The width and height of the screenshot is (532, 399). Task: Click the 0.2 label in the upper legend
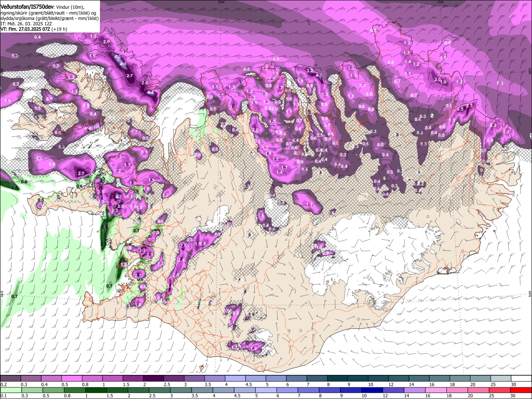click(x=3, y=384)
